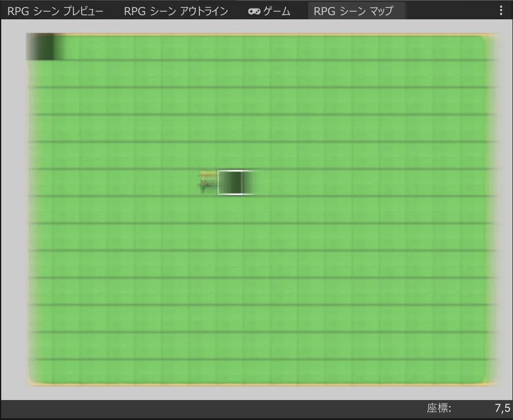The image size is (513, 420).
Task: Click the 座標 label in the status bar
Action: pyautogui.click(x=439, y=408)
